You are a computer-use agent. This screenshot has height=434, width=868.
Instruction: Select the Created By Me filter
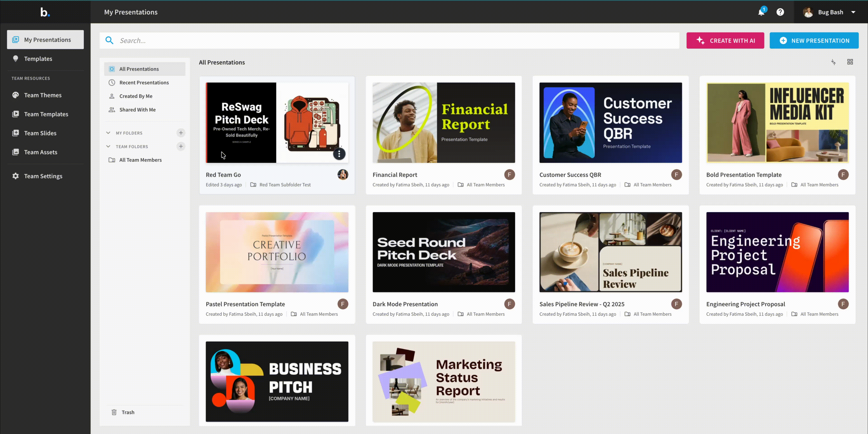[145, 96]
